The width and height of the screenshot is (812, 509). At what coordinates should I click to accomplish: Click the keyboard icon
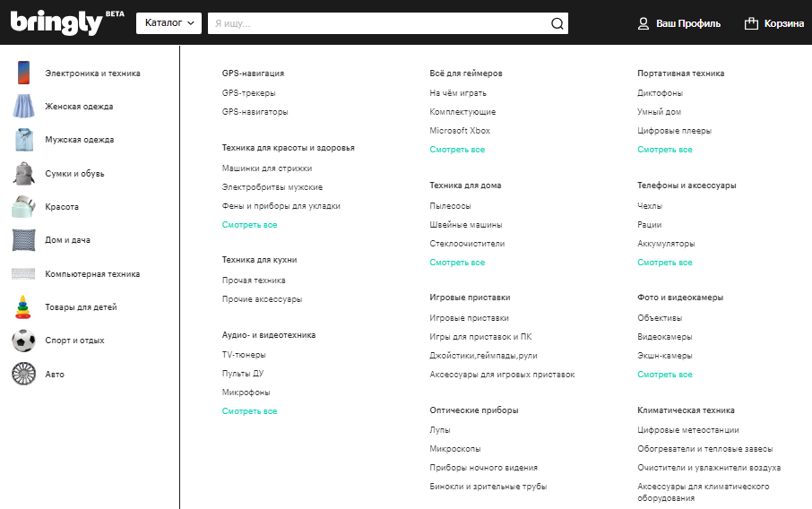23,273
